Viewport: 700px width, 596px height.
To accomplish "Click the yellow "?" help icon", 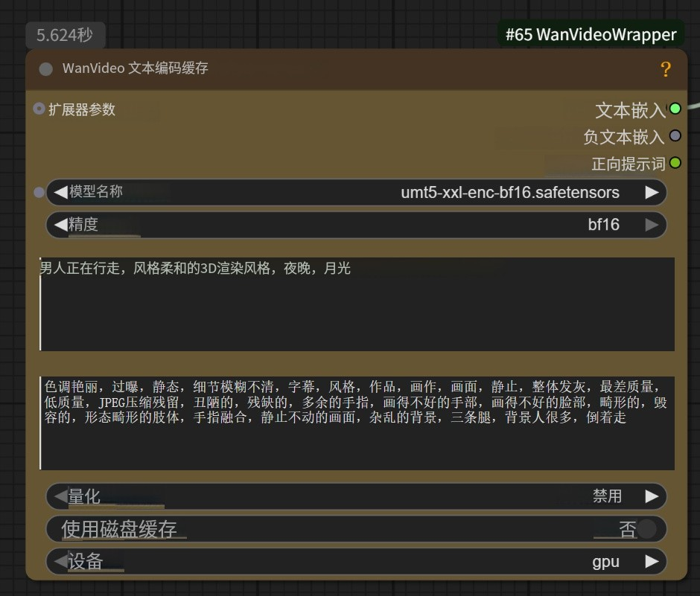I will (666, 69).
